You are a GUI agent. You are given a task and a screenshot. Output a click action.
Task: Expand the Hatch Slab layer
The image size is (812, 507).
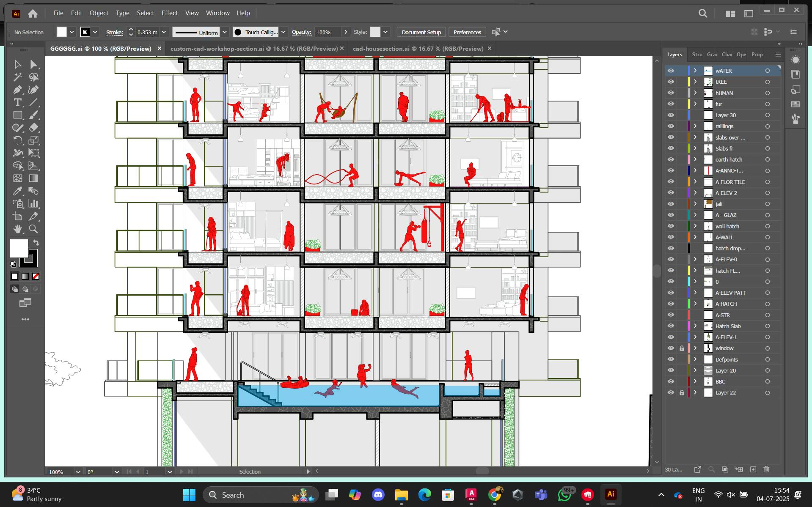(695, 326)
